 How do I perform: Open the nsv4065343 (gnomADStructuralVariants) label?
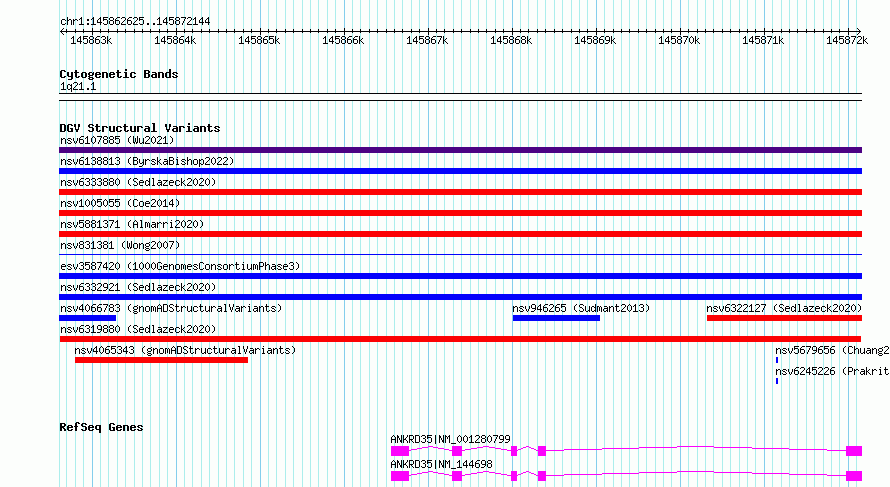click(x=185, y=350)
